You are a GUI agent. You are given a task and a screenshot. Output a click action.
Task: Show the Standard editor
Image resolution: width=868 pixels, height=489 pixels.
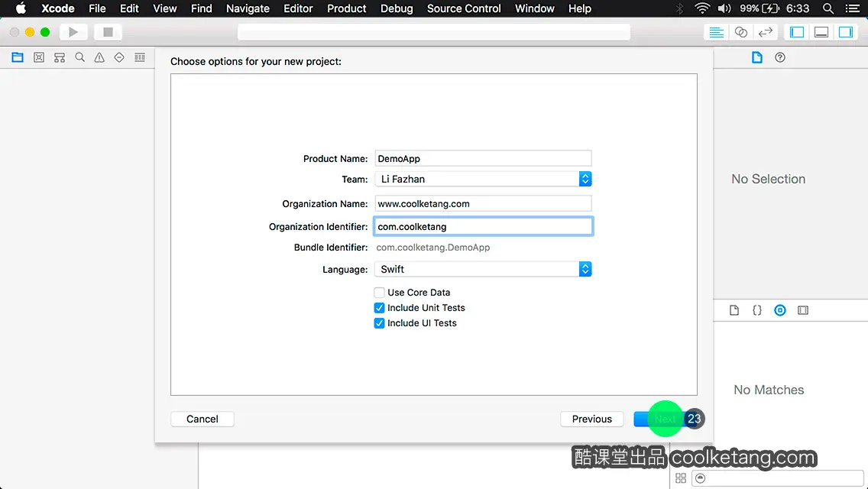(x=716, y=32)
